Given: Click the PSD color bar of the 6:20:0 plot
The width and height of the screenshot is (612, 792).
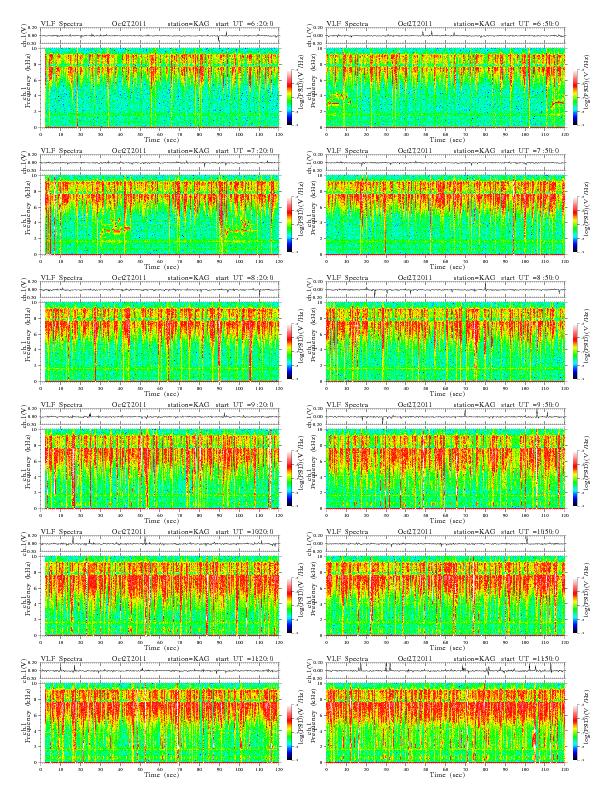Looking at the screenshot, I should click(x=289, y=96).
